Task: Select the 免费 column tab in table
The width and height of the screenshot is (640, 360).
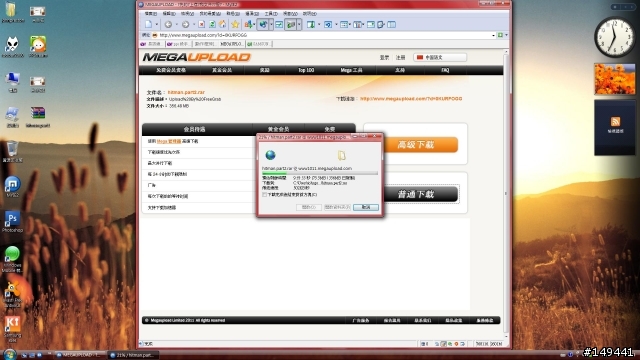Action: 329,129
